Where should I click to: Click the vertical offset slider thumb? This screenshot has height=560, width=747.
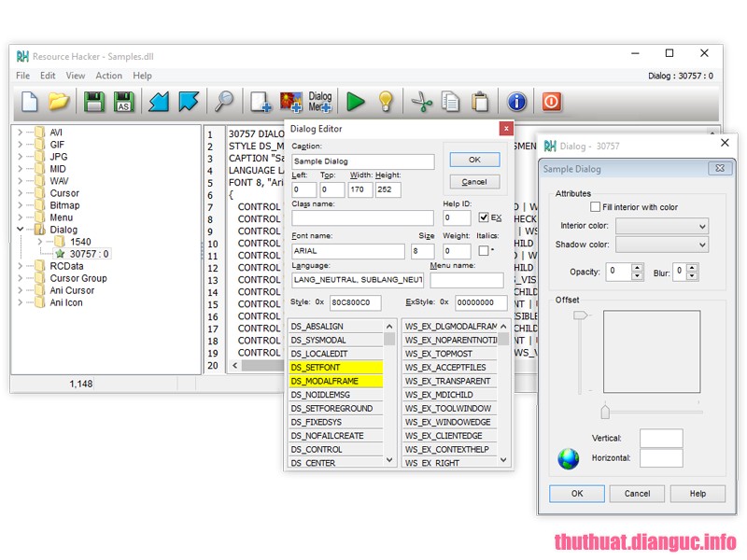click(581, 315)
